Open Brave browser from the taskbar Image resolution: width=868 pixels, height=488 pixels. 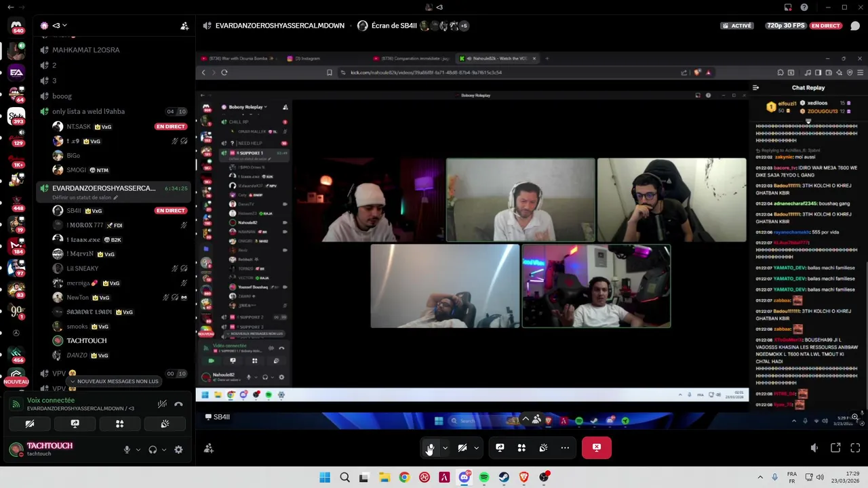click(524, 477)
